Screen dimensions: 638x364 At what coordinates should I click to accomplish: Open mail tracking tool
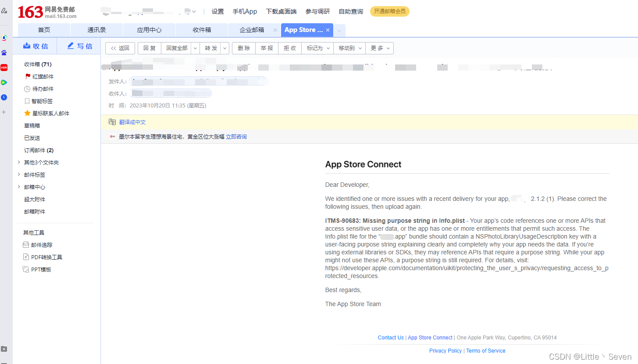pos(37,245)
